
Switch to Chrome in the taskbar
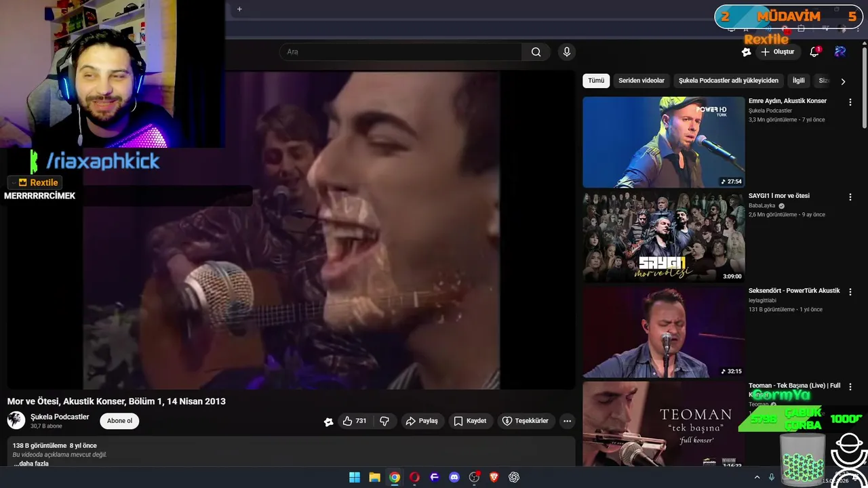point(395,477)
